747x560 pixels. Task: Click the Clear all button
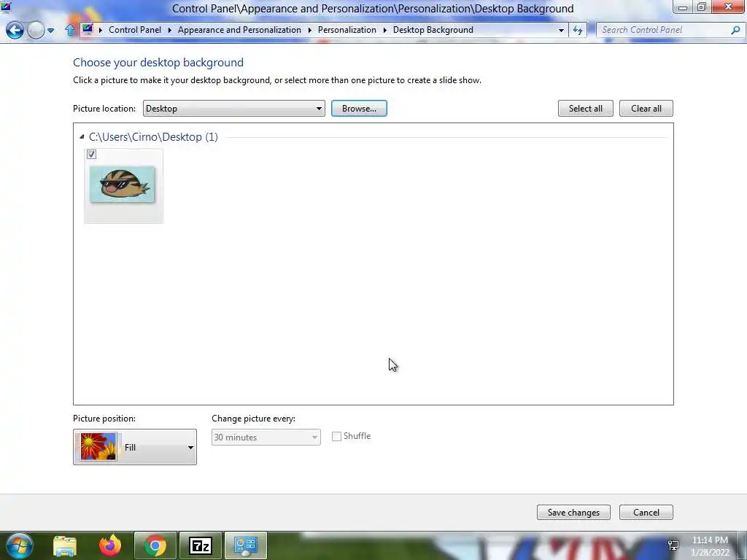coord(646,109)
